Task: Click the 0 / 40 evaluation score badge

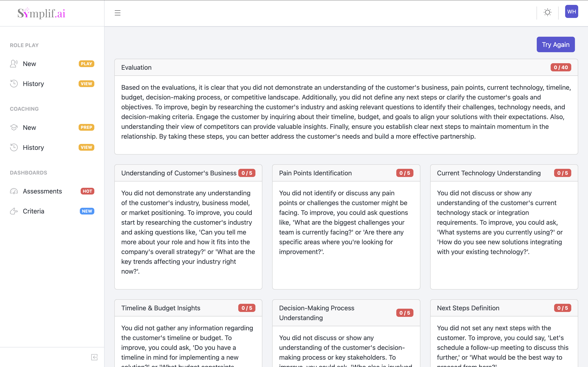Action: click(561, 67)
